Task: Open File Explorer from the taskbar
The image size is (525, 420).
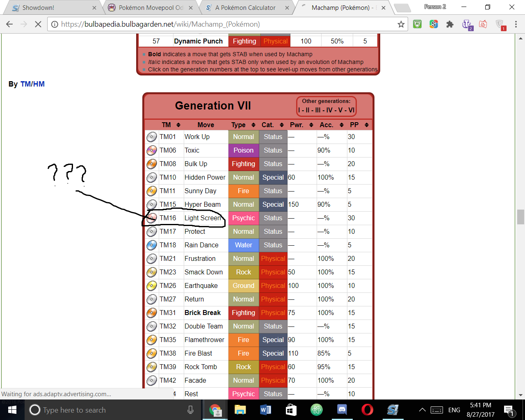Action: [240, 410]
